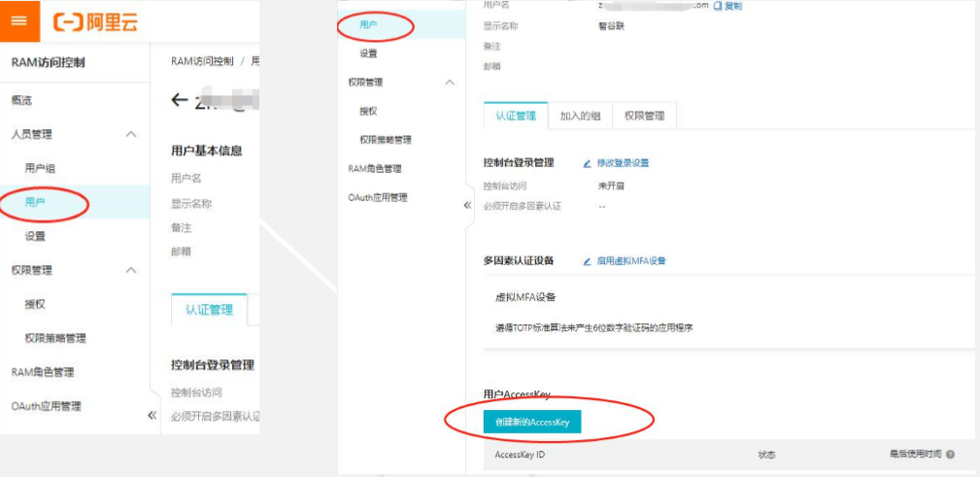This screenshot has width=980, height=477.
Task: Switch to 认证管理 tab in full-page view
Action: (516, 116)
